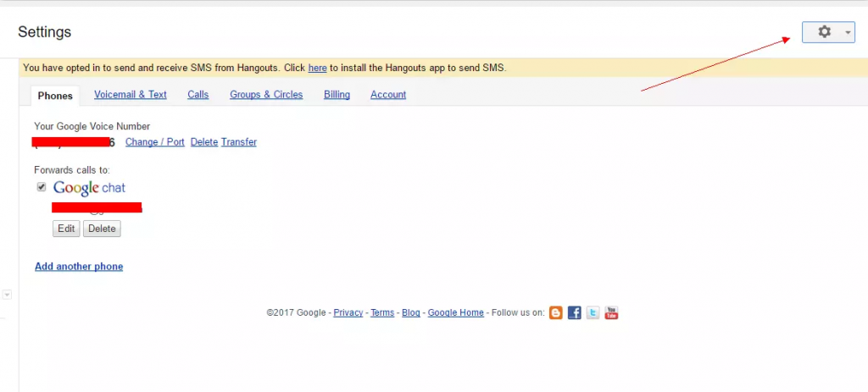Select the Phones tab
The height and width of the screenshot is (392, 868).
tap(55, 96)
